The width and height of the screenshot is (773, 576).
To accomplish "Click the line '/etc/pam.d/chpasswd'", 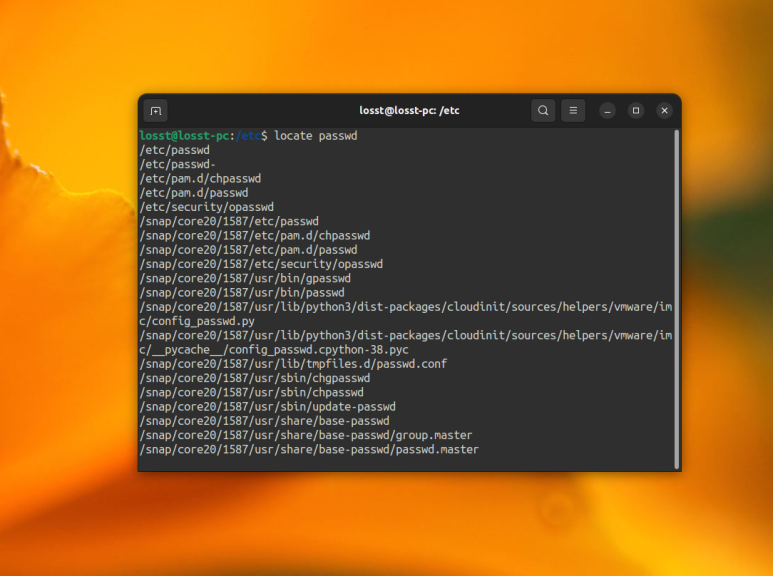I will coord(200,179).
